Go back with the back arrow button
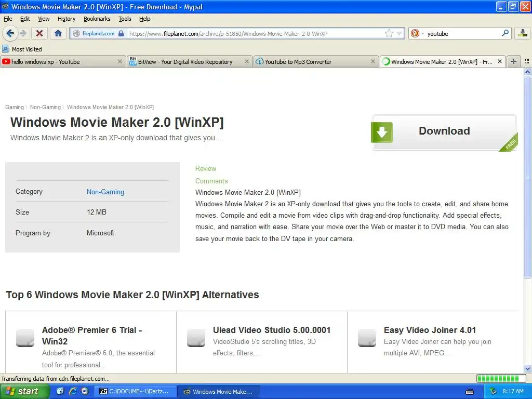 point(10,33)
